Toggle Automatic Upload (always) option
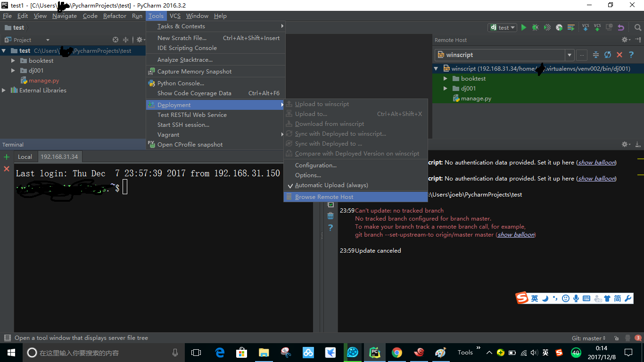This screenshot has height=362, width=644. click(355, 185)
